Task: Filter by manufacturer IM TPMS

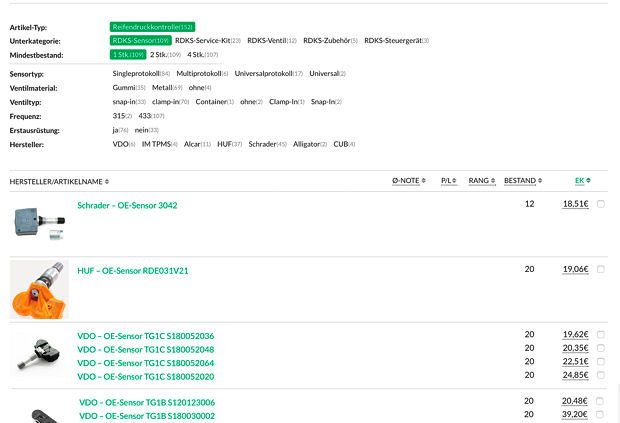Action: pos(159,144)
